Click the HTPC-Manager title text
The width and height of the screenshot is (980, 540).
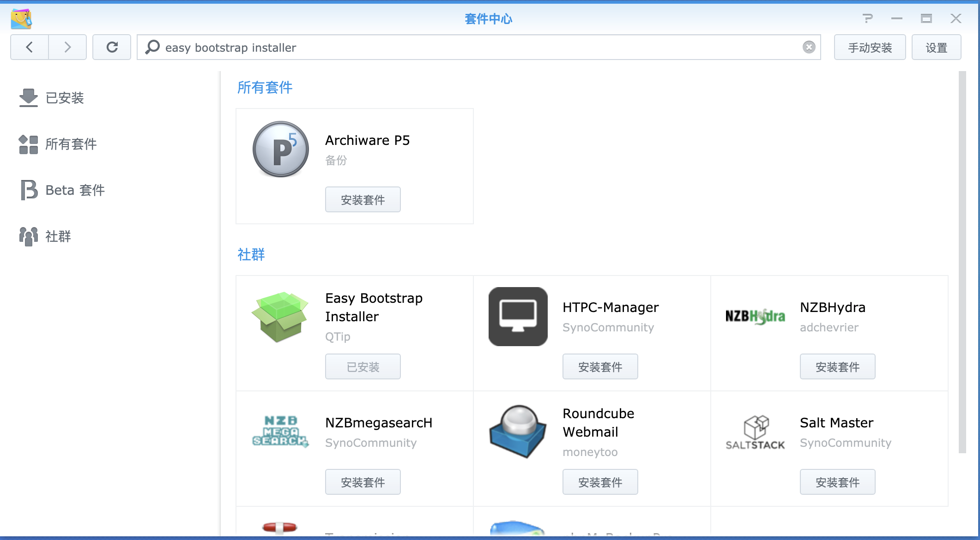coord(611,307)
